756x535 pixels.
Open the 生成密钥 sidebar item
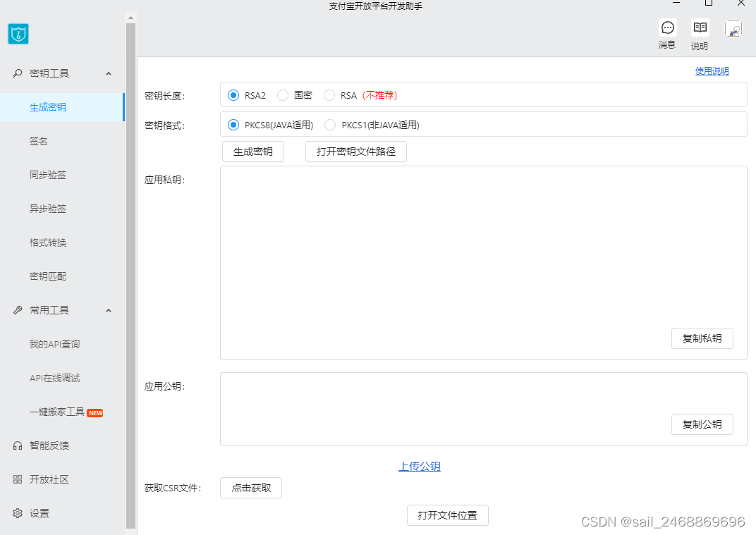coord(62,107)
